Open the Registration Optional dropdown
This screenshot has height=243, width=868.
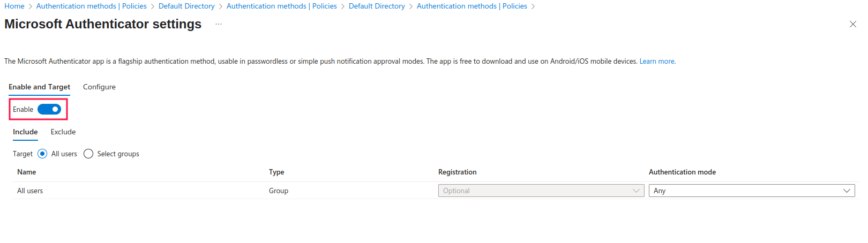pos(541,191)
